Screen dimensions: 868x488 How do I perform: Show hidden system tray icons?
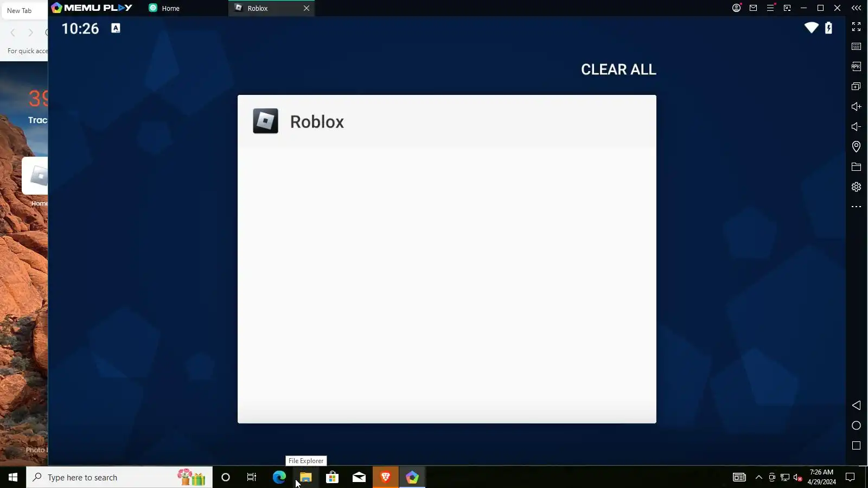pyautogui.click(x=758, y=477)
